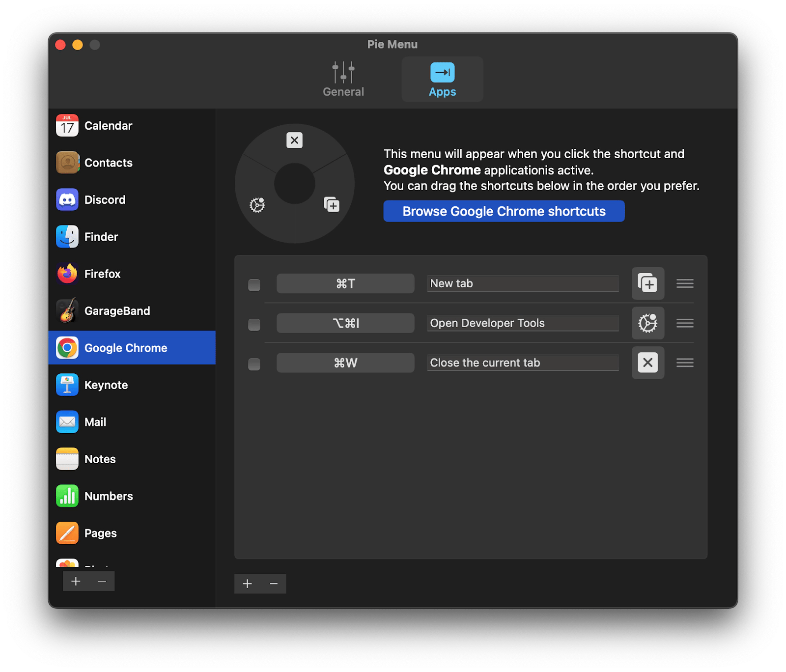Browse Google Chrome shortcuts

click(x=504, y=211)
